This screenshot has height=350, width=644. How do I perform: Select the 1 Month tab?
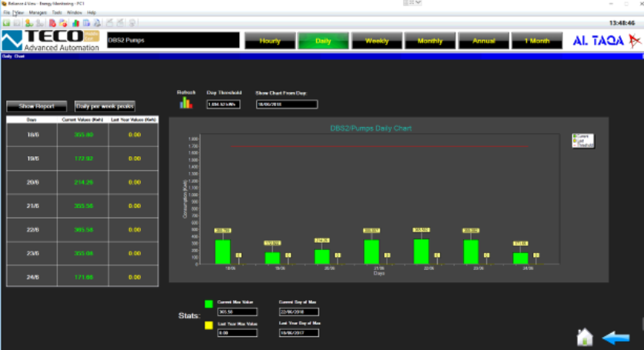point(536,41)
